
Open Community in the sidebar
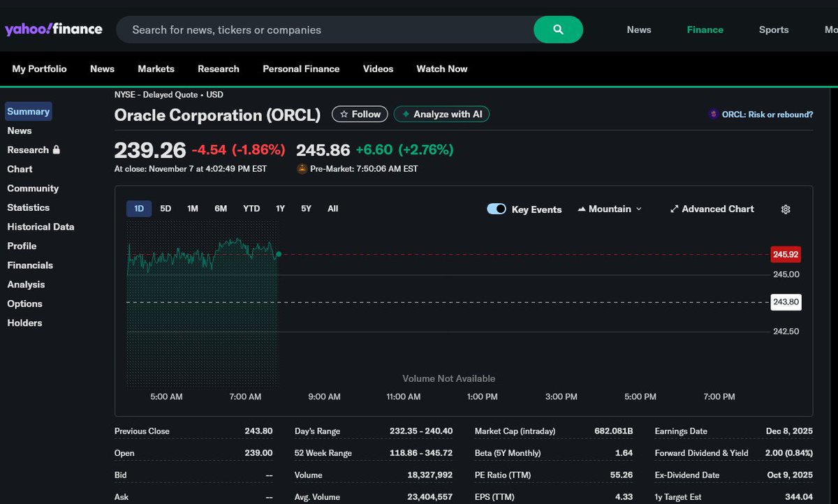click(x=33, y=188)
